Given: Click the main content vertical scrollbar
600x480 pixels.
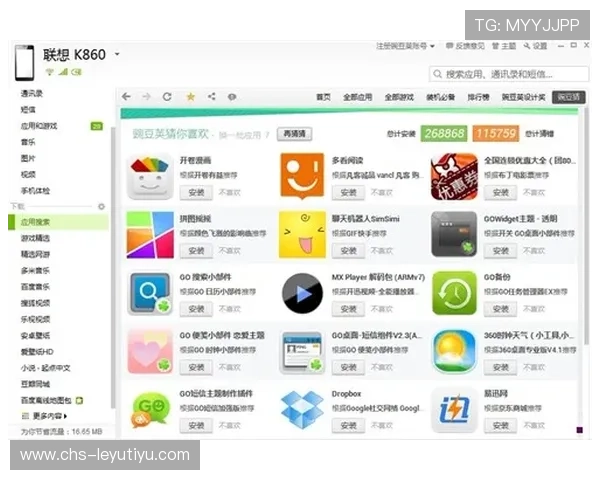Looking at the screenshot, I should [586, 226].
